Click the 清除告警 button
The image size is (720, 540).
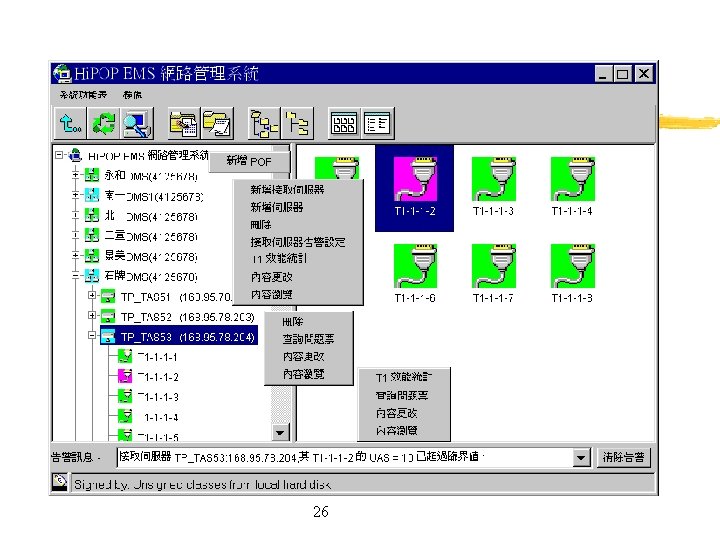tap(624, 457)
